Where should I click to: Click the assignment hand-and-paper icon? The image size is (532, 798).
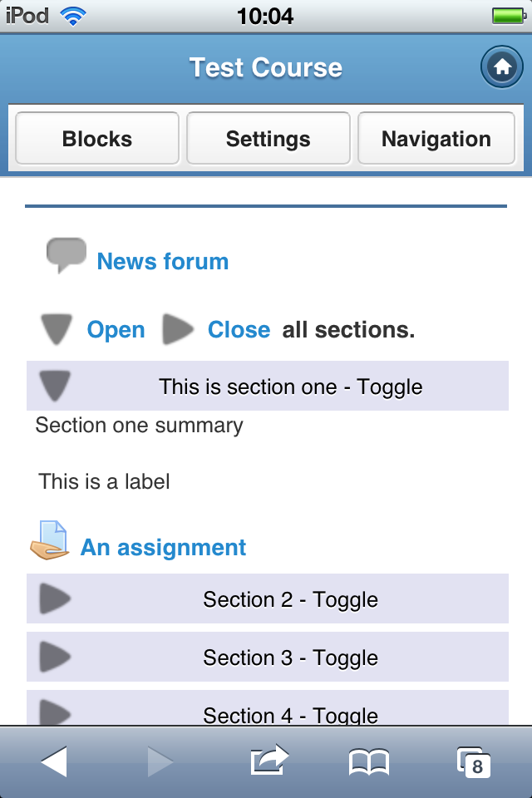[x=49, y=540]
